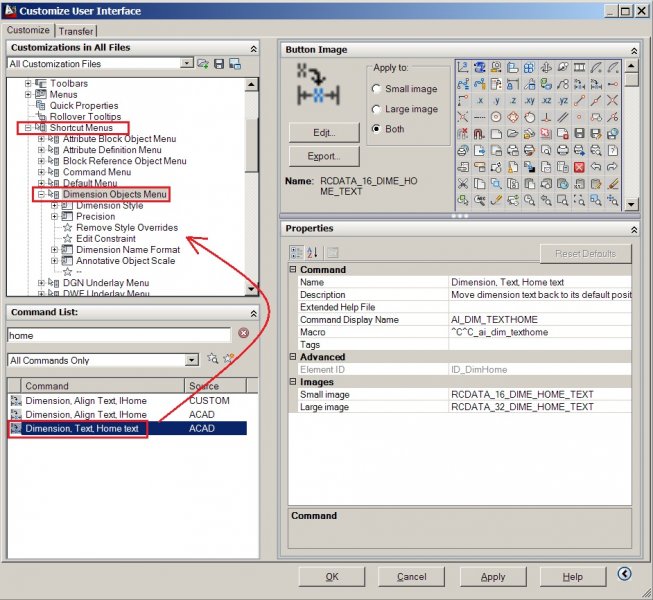The width and height of the screenshot is (653, 600).
Task: Open the All Customization Files dropdown
Action: click(x=187, y=63)
